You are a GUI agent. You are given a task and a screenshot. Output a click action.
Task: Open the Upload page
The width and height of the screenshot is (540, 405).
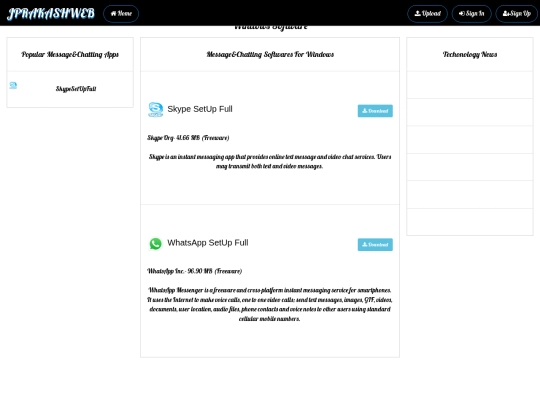pos(427,14)
